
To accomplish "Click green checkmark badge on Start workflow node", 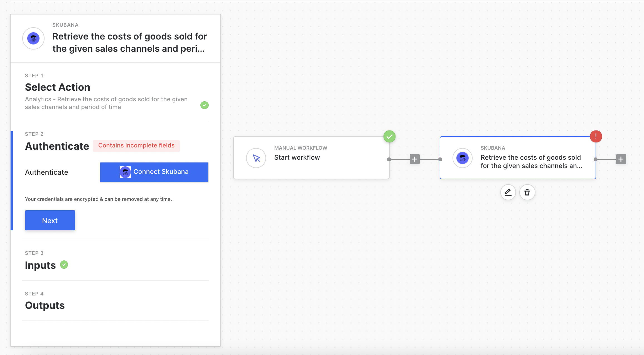I will pos(389,137).
